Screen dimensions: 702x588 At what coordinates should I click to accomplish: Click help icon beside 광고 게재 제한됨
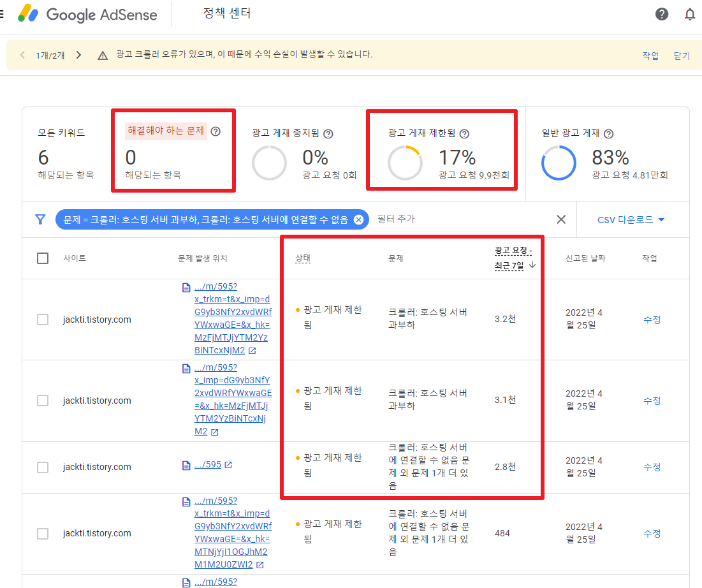tap(465, 134)
